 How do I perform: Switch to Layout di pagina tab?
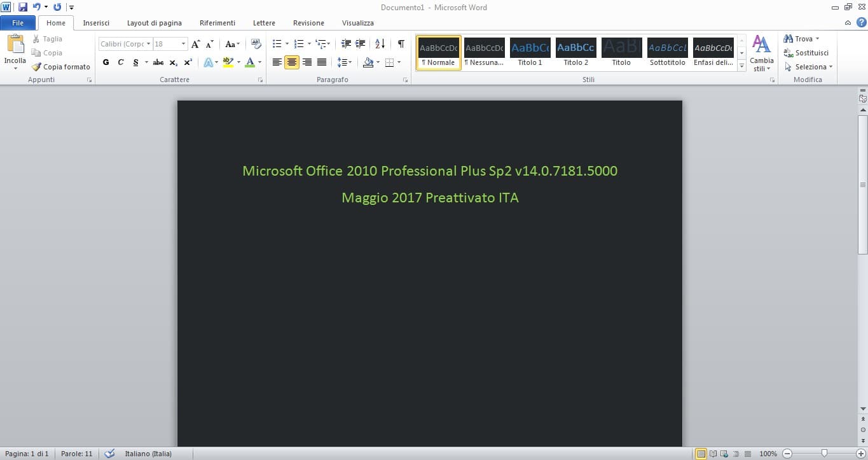tap(155, 23)
